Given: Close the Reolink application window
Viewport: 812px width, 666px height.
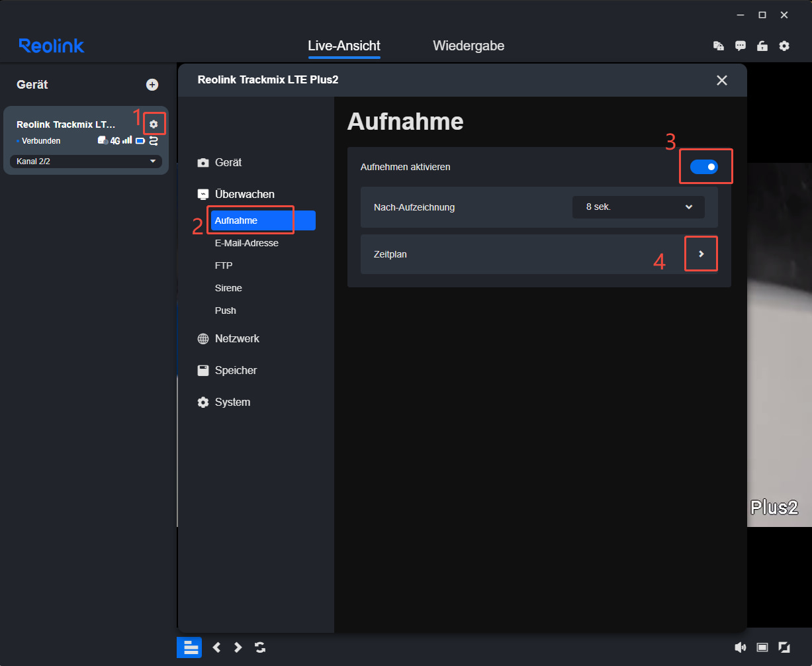Looking at the screenshot, I should pos(784,15).
